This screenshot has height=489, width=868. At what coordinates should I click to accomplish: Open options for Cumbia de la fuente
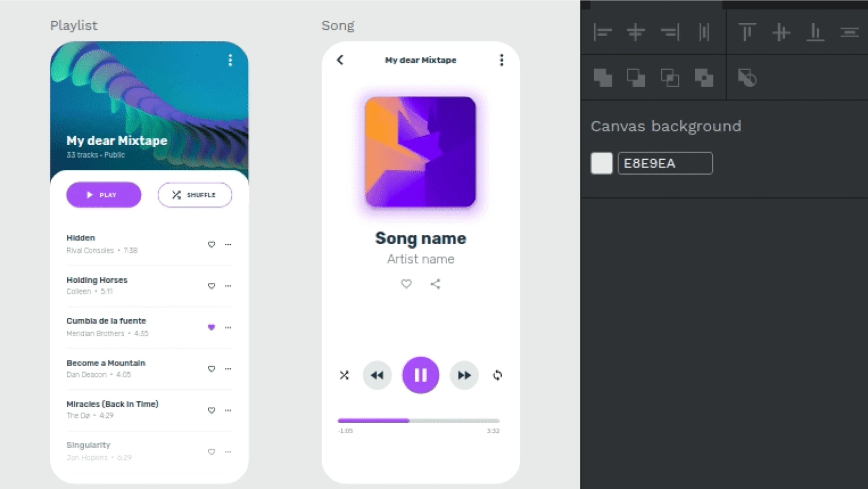coord(228,327)
